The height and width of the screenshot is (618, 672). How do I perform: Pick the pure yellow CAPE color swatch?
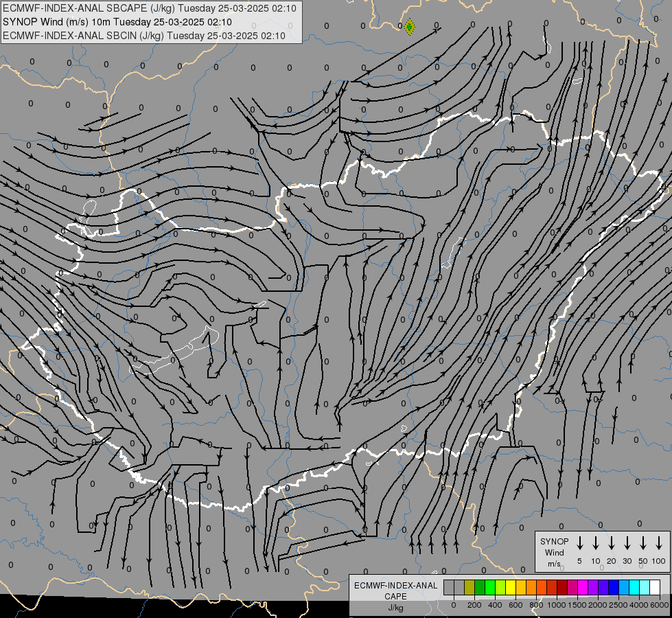pos(511,587)
